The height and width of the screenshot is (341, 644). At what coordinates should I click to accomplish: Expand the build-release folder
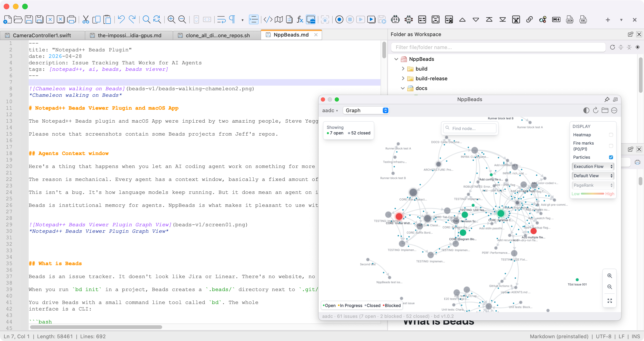(x=403, y=78)
